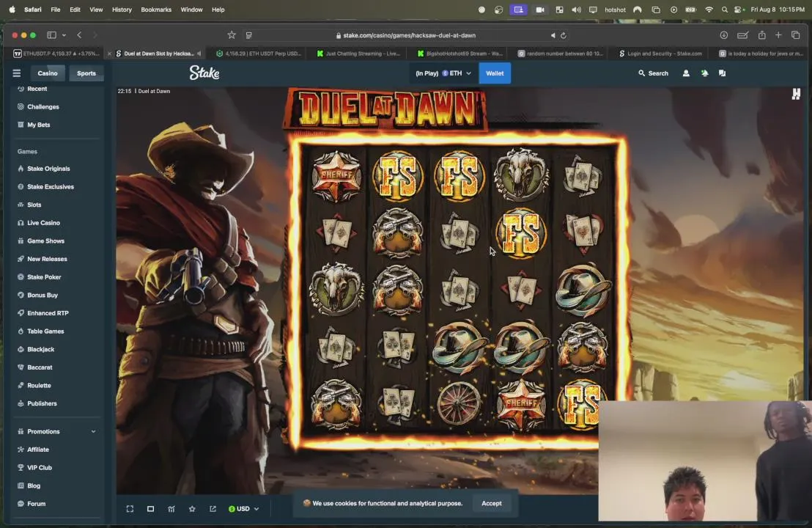Open the Stake hamburger menu

tap(17, 73)
